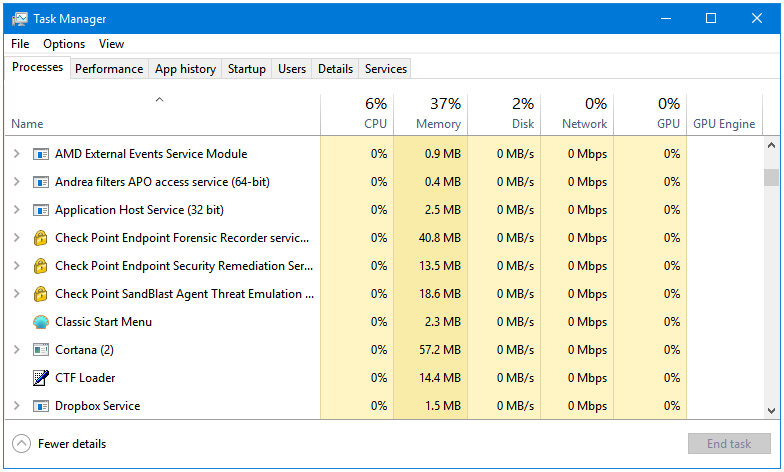Click the 2.3 MB memory value
This screenshot has height=472, width=784.
442,322
